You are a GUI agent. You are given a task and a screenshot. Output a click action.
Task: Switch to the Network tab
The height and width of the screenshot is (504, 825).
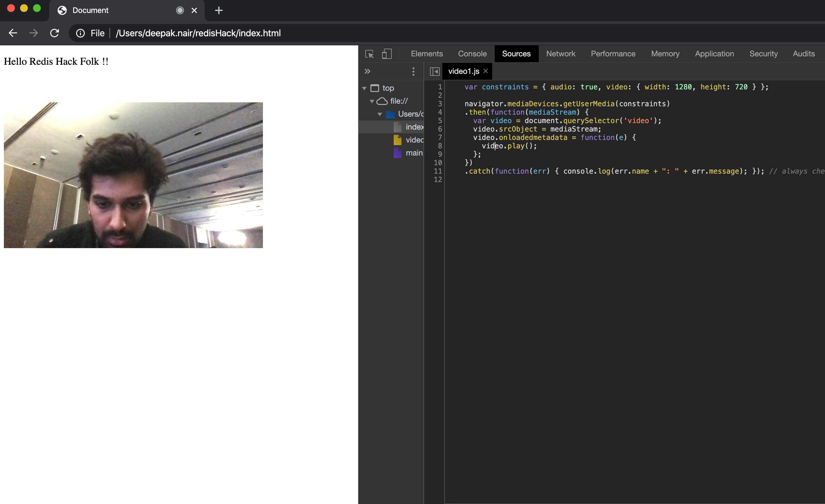point(560,54)
